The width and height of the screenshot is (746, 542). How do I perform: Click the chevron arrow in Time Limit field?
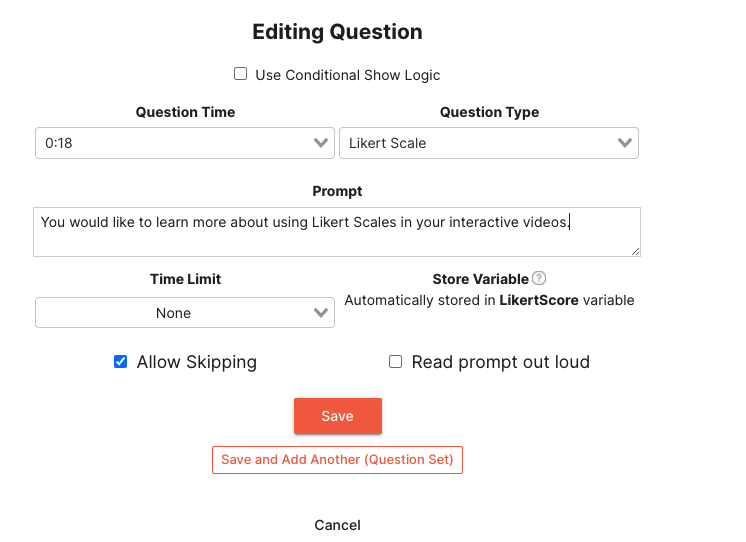click(x=321, y=313)
